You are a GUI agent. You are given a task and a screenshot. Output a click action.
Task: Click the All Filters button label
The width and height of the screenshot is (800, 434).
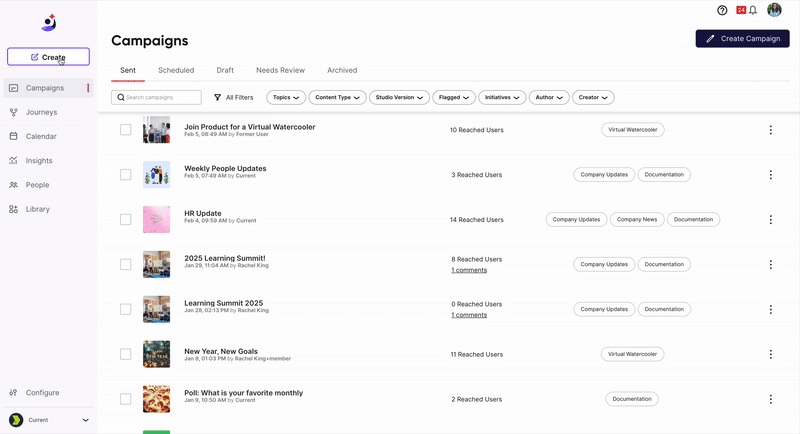click(x=239, y=97)
